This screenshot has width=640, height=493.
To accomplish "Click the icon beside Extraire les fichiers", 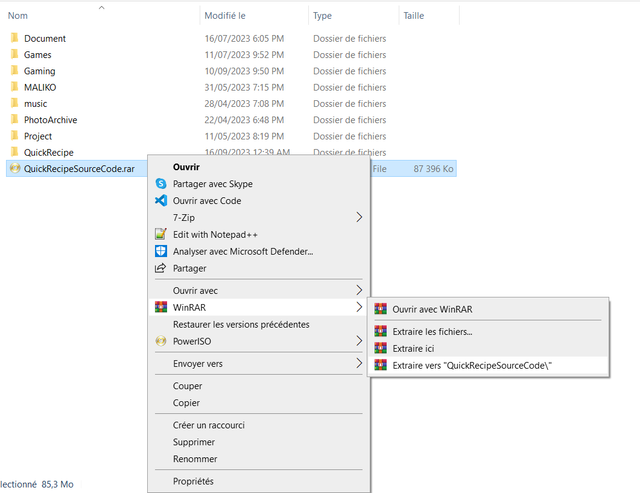I will click(380, 331).
